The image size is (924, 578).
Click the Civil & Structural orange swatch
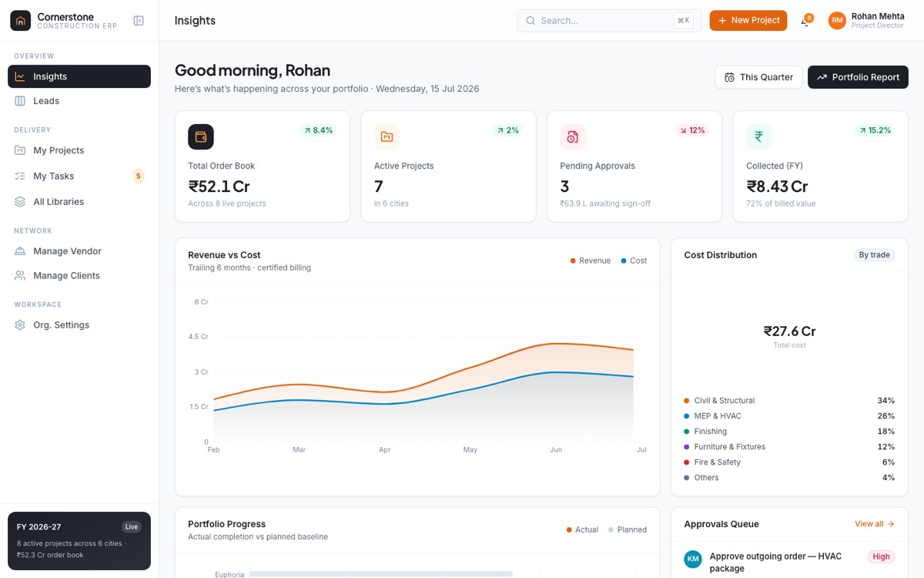click(686, 401)
